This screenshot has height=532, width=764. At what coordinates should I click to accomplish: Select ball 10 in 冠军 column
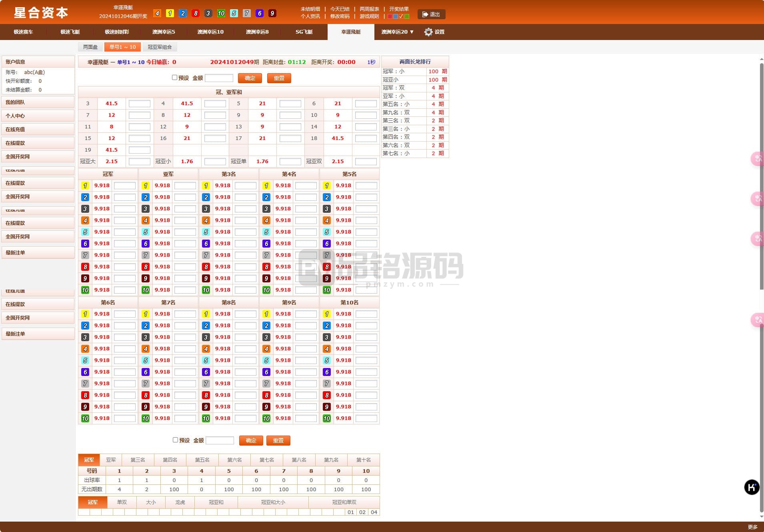tap(85, 290)
